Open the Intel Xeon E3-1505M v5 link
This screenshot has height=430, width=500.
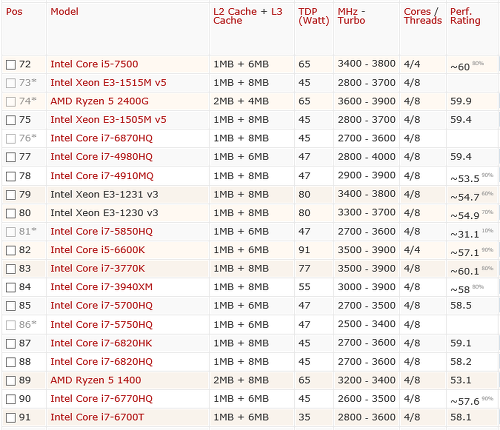(108, 120)
